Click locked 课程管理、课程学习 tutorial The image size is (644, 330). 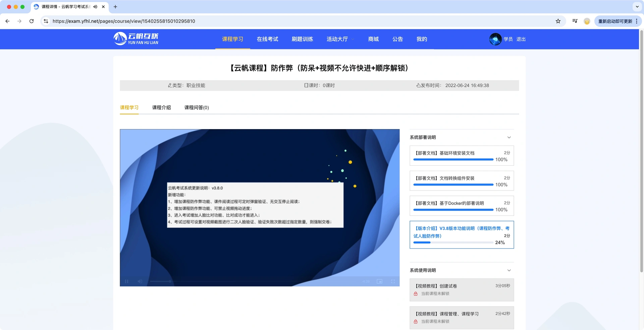(x=462, y=318)
